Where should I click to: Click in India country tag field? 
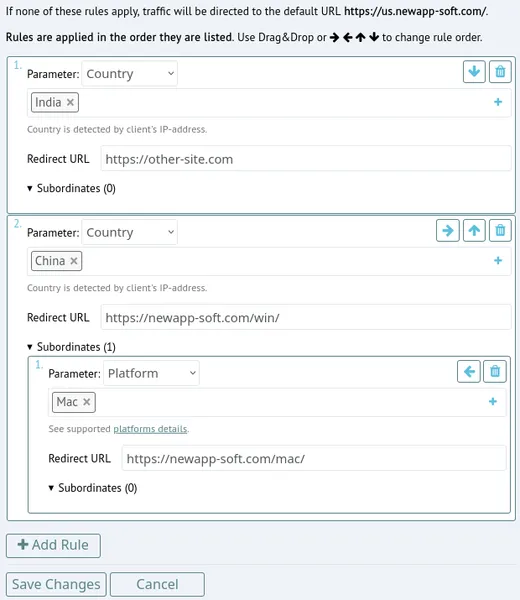(269, 103)
